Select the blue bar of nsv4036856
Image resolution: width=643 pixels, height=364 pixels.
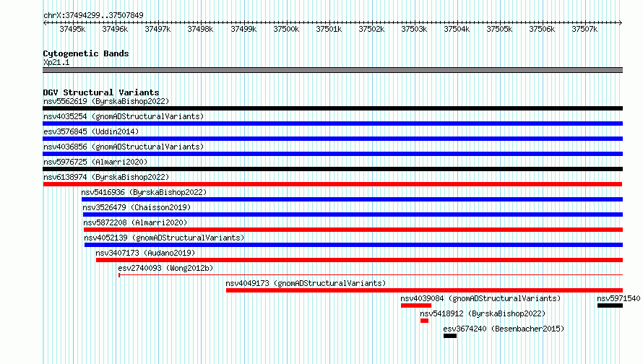click(332, 154)
